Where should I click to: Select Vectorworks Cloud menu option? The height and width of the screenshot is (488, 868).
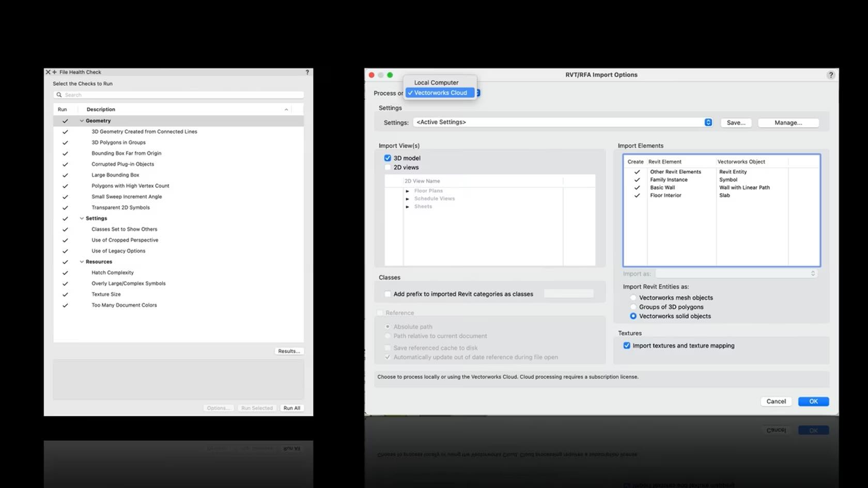440,93
